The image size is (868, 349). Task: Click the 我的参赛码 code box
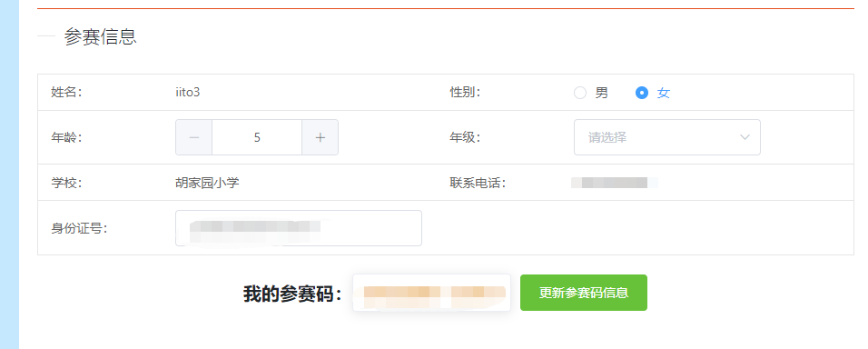tap(431, 293)
